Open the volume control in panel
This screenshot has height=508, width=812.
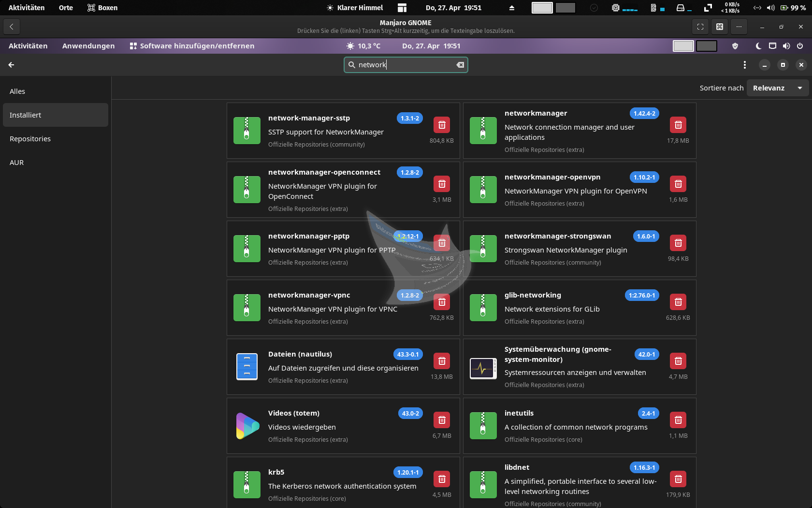[x=786, y=46]
